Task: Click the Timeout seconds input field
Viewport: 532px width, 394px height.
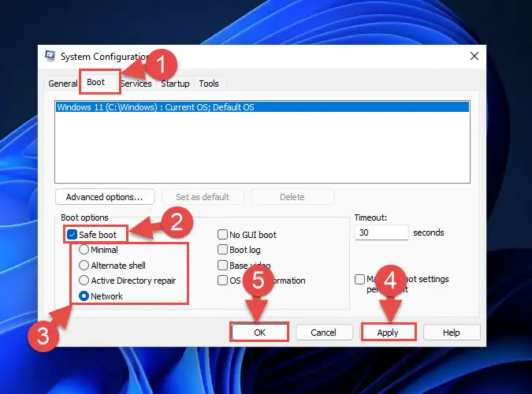Action: (x=381, y=232)
